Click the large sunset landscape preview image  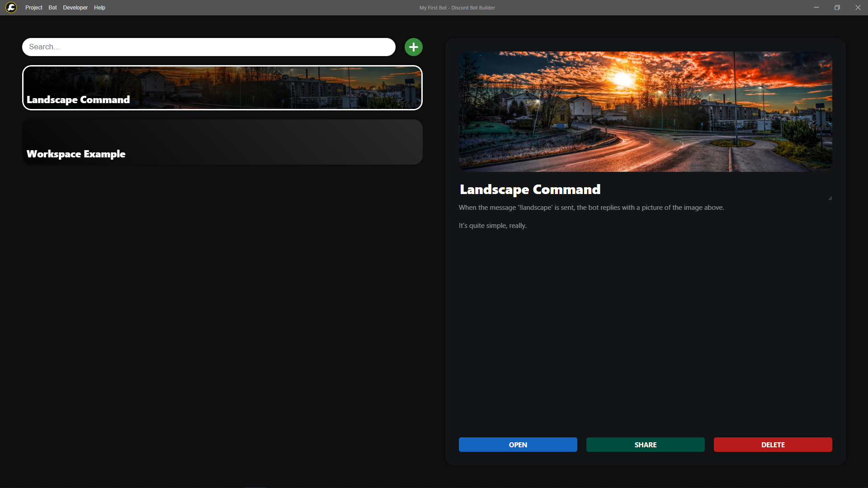click(646, 112)
